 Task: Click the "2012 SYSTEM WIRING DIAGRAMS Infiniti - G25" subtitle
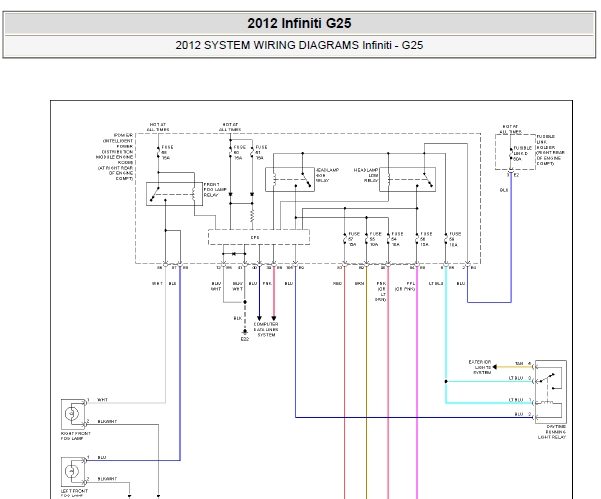tap(299, 45)
